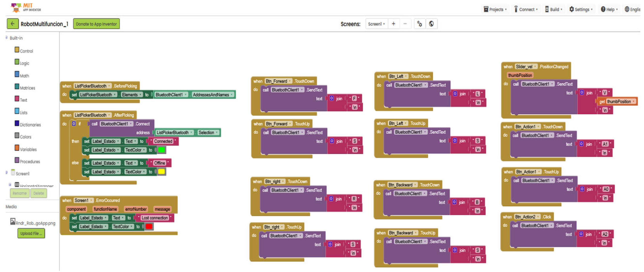Open the Build menu

pos(554,10)
